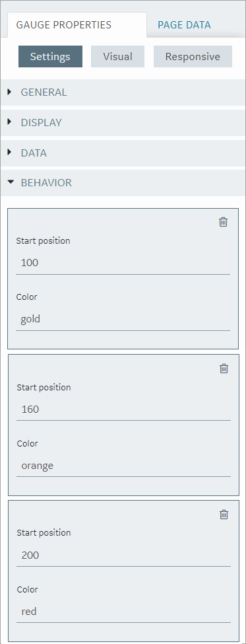The height and width of the screenshot is (644, 246).
Task: Click the DATA section header label
Action: [34, 153]
